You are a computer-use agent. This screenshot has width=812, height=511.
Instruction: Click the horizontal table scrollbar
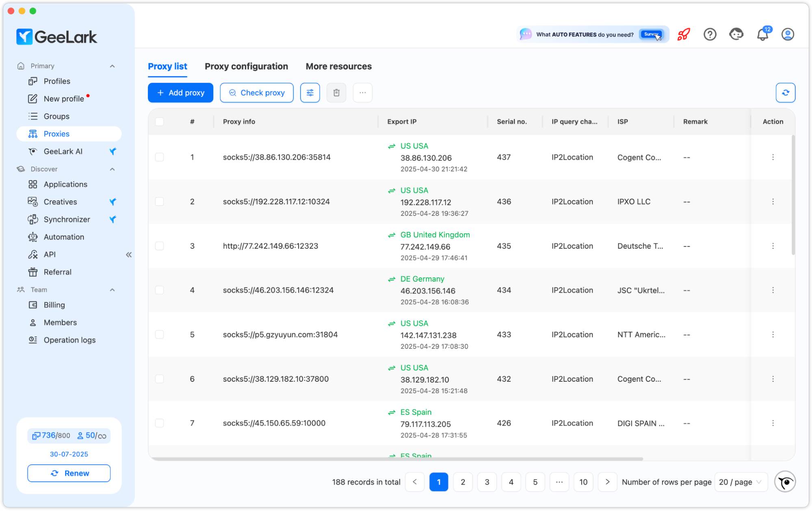[x=396, y=459]
